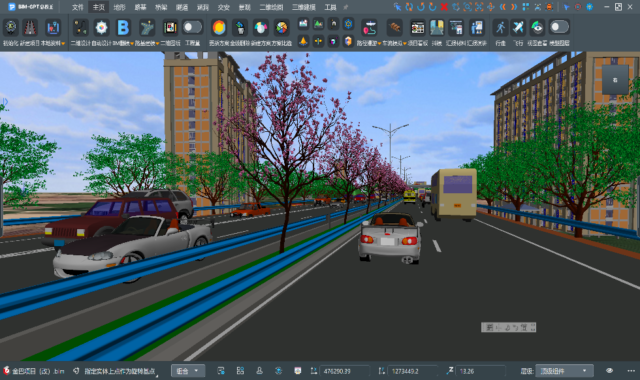Click the new scheme egg icon
The height and width of the screenshot is (380, 640).
coord(260,27)
